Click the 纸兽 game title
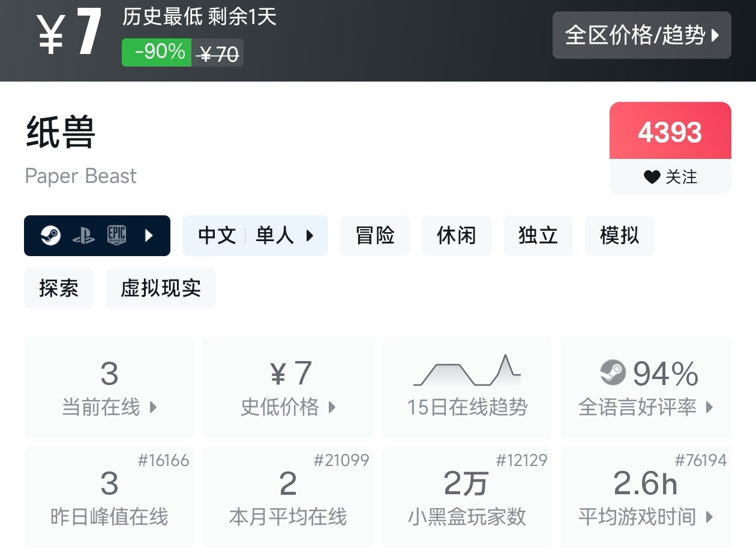 click(x=61, y=133)
